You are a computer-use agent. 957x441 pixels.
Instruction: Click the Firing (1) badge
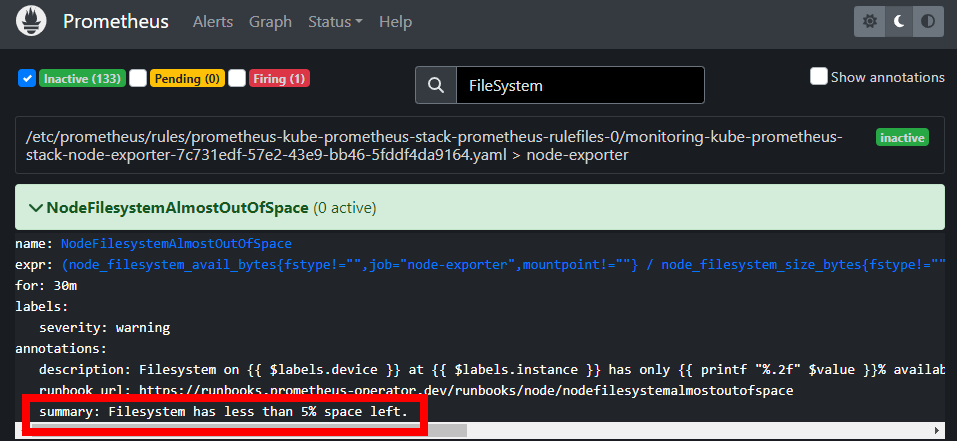[279, 79]
